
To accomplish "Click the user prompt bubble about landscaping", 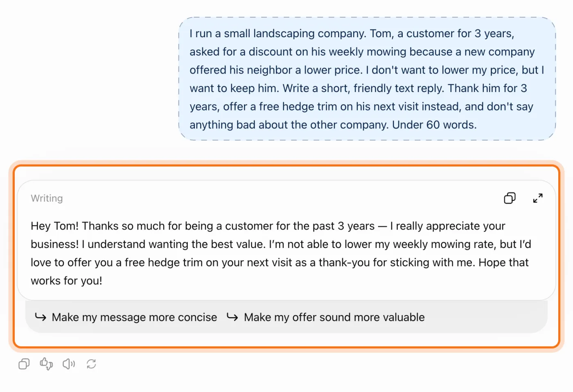I will click(x=367, y=79).
